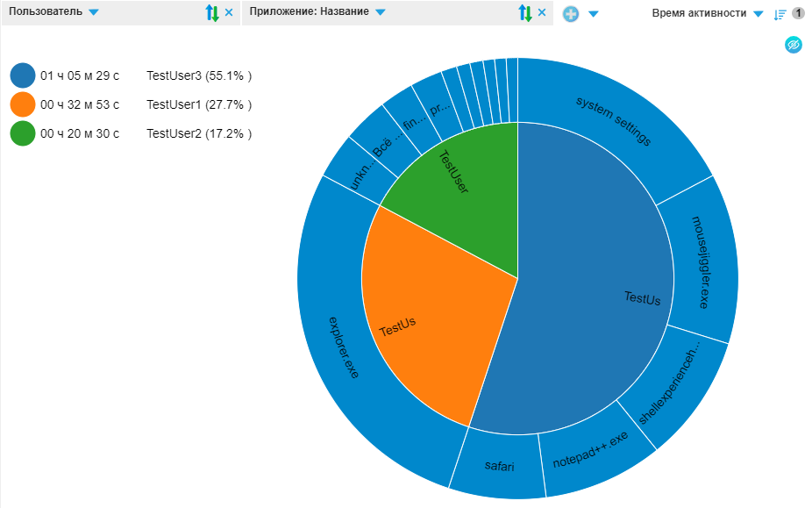Viewport: 812px width, 508px height.
Task: Click the system settings chart segment
Action: point(614,121)
